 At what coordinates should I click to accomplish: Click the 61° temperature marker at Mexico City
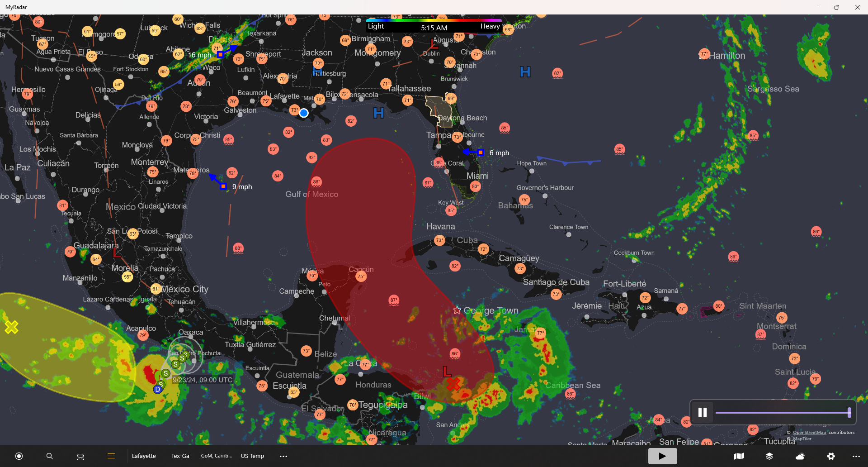156,289
